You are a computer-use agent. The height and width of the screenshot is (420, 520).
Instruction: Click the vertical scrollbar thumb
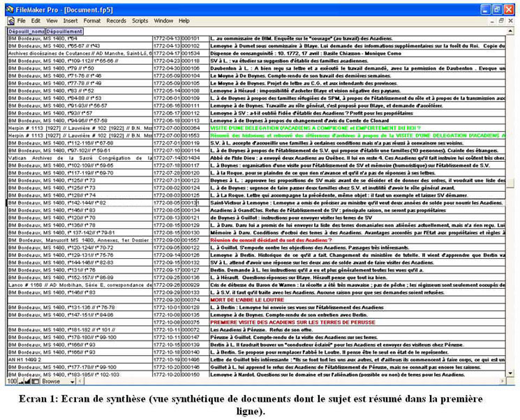[510, 183]
